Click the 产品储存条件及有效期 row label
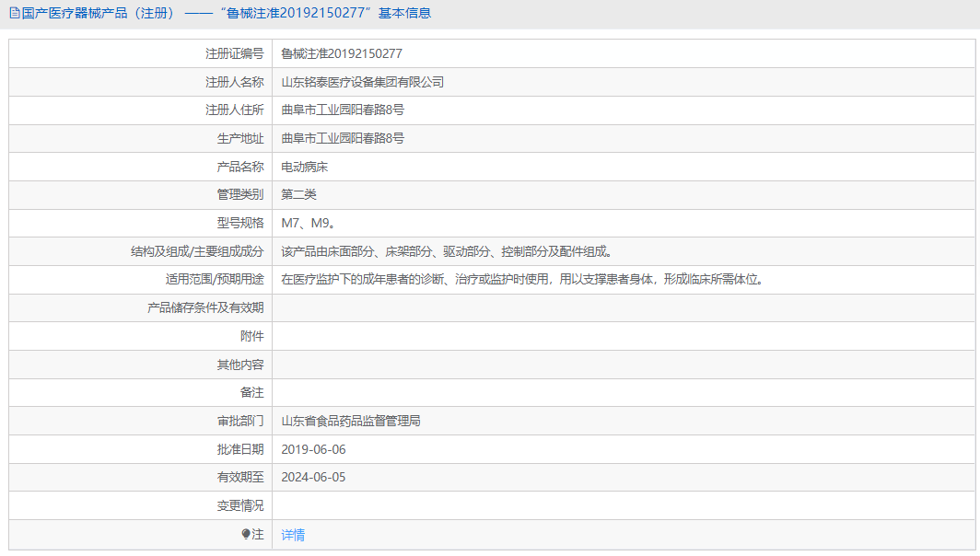 pyautogui.click(x=205, y=307)
